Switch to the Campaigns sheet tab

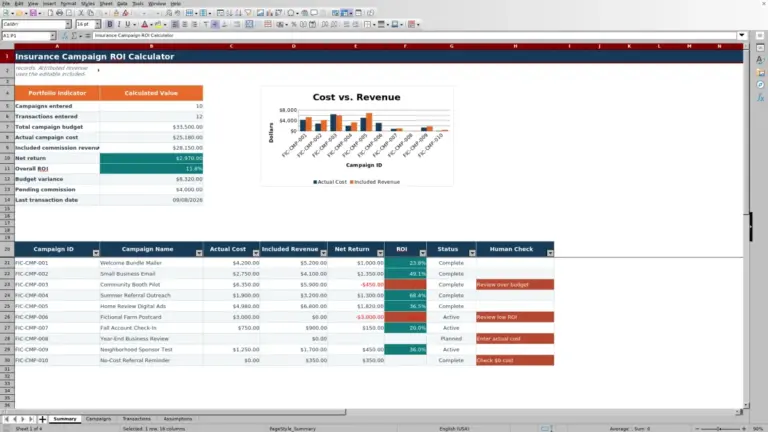click(98, 419)
